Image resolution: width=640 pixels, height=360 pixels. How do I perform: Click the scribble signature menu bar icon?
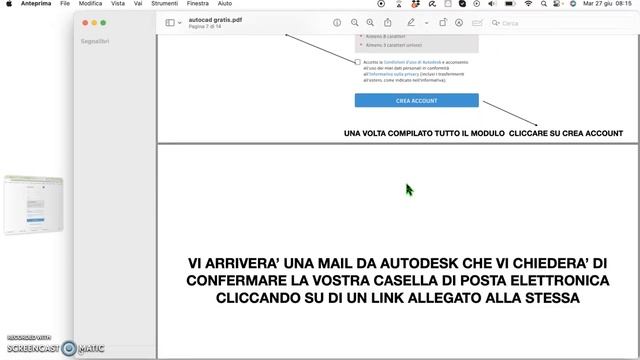click(x=432, y=4)
